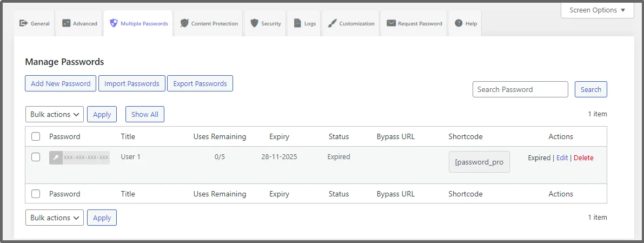Go to the Security tab
The width and height of the screenshot is (644, 243).
pos(265,23)
